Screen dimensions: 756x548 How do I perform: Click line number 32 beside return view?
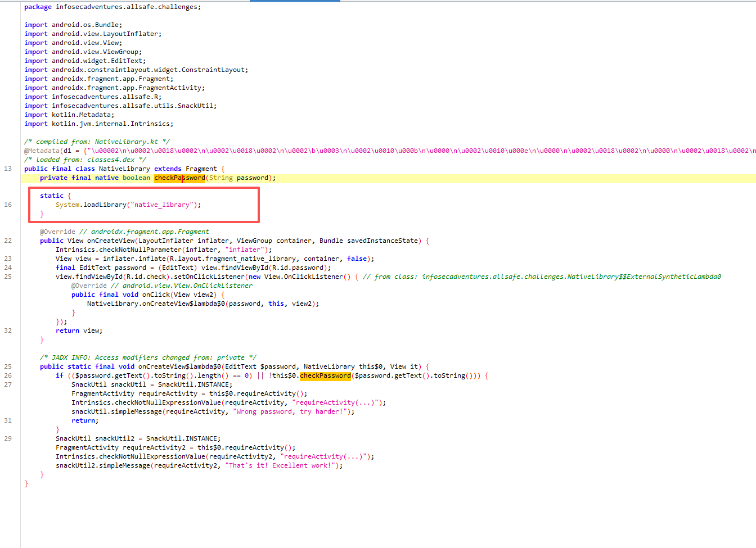point(8,330)
